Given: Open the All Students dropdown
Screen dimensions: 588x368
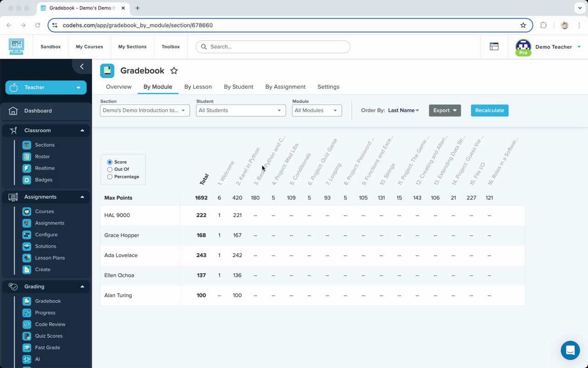Looking at the screenshot, I should (241, 110).
